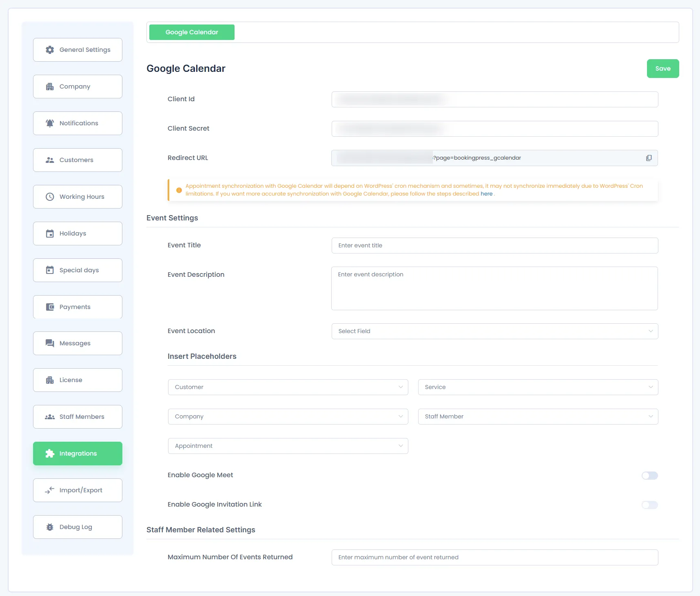This screenshot has height=596, width=700.
Task: Click the Client Id input field
Action: pos(495,99)
